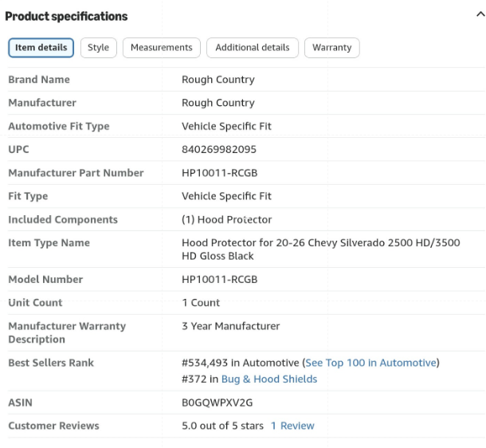
Task: Click the 1 Count value
Action: pyautogui.click(x=201, y=303)
